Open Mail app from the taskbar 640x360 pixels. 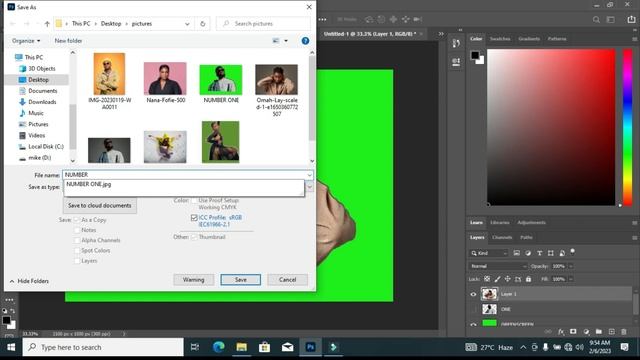click(287, 347)
